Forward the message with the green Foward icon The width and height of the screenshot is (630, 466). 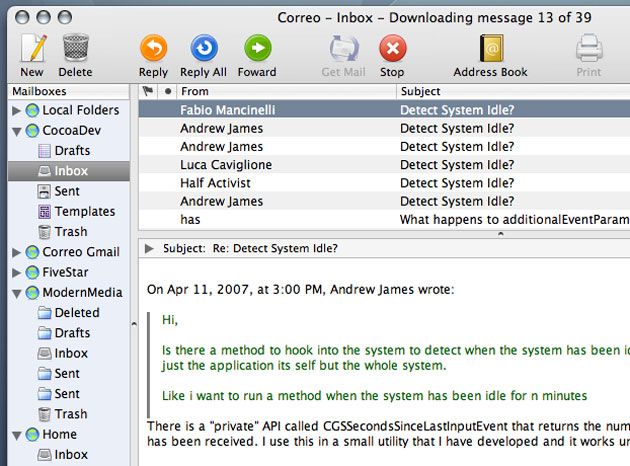pos(258,48)
